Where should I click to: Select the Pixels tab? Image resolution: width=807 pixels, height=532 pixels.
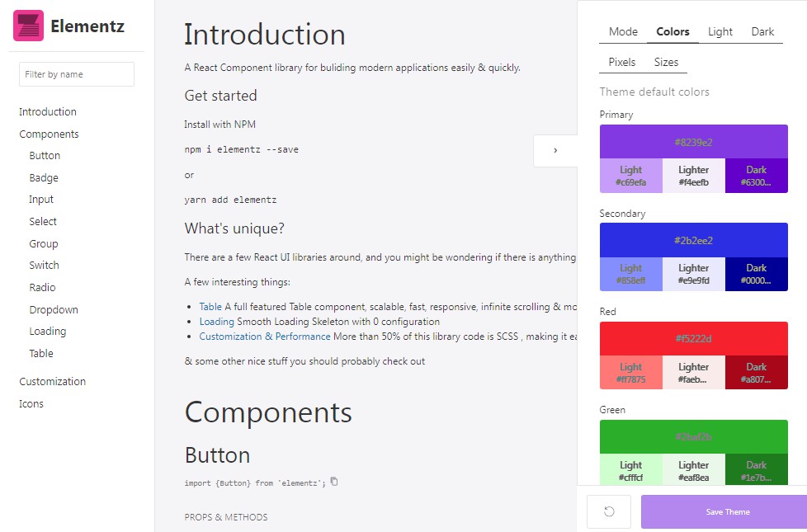pos(622,62)
